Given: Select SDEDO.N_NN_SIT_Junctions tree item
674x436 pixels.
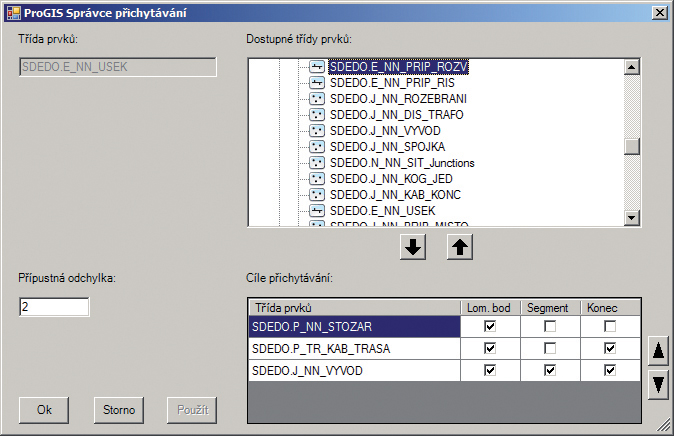Looking at the screenshot, I should (x=401, y=162).
